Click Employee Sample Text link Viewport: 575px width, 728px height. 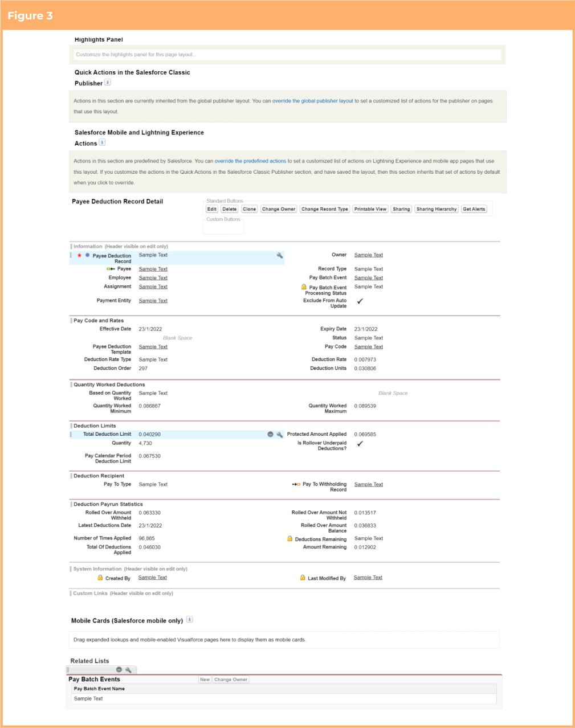coord(153,278)
